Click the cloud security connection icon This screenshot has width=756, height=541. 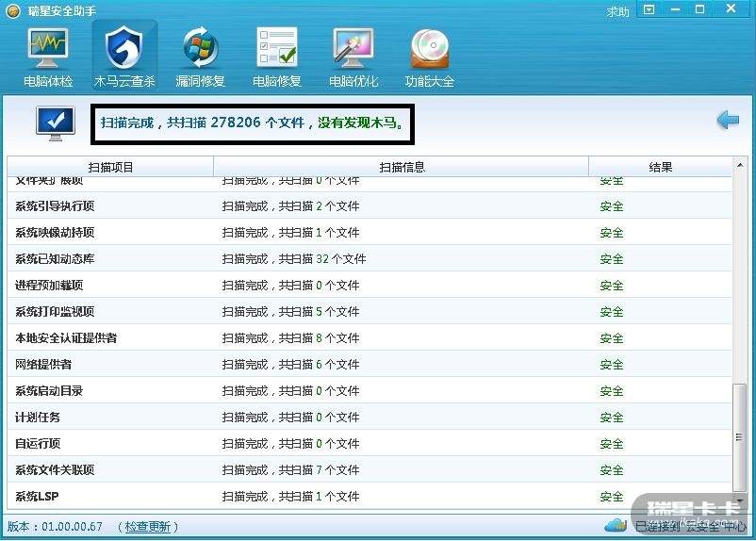click(616, 525)
